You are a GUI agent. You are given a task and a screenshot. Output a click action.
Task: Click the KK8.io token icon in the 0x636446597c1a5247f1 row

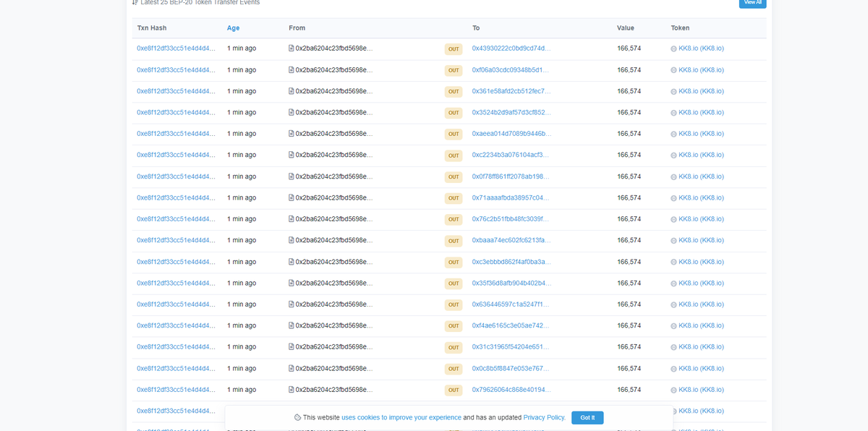pos(674,304)
